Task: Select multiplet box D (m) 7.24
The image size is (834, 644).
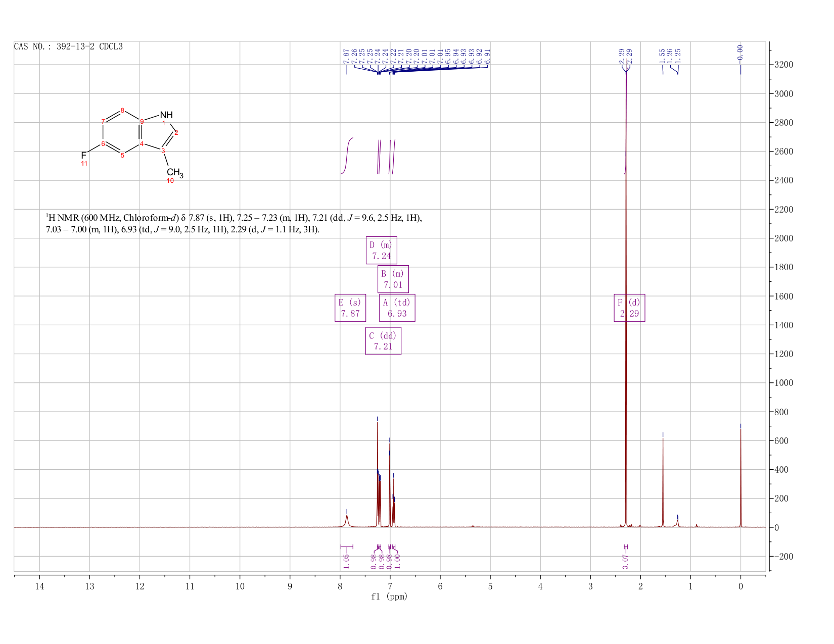Action: pyautogui.click(x=382, y=250)
